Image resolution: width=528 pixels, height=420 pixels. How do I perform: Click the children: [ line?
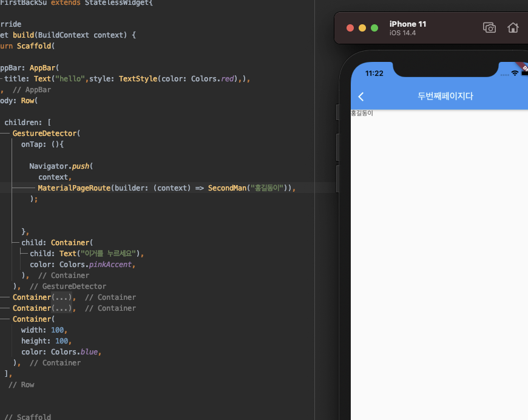click(x=27, y=122)
